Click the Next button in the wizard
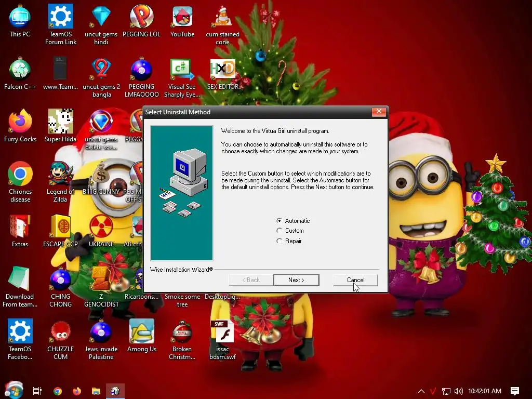Viewport: 532px width, 399px height. tap(296, 280)
